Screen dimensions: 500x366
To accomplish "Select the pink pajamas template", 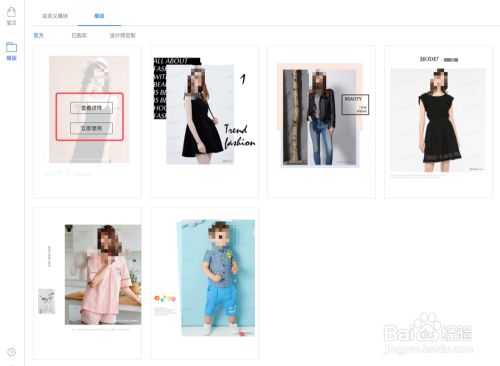I will click(x=87, y=283).
